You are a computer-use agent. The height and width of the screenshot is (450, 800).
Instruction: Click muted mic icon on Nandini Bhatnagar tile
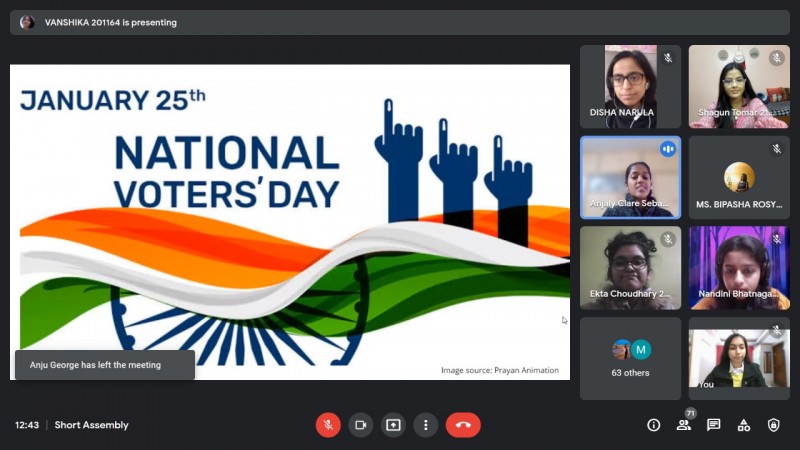click(777, 239)
